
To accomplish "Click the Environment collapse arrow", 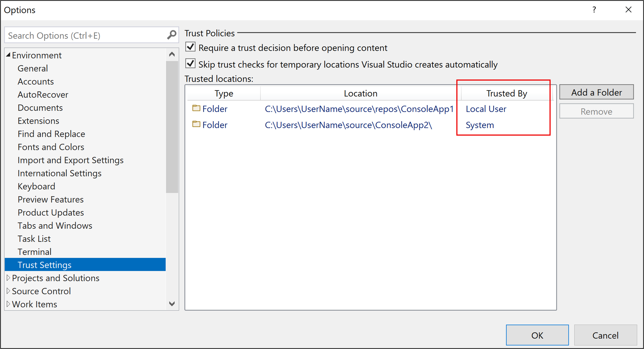I will point(8,55).
